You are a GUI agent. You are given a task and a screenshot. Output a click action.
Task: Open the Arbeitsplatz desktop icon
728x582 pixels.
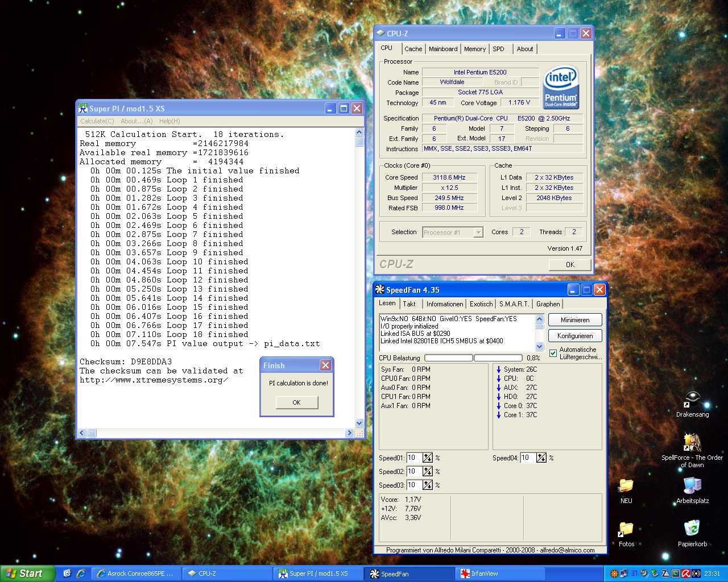[692, 491]
